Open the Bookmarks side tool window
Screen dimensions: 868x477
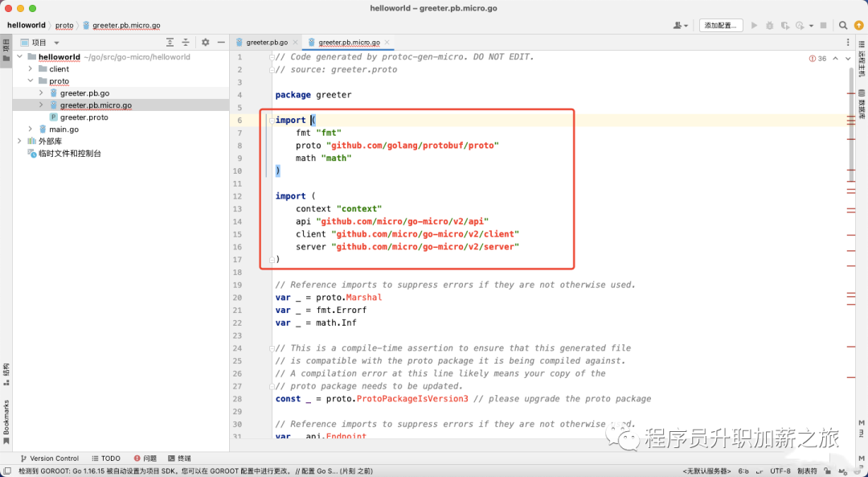[6, 421]
